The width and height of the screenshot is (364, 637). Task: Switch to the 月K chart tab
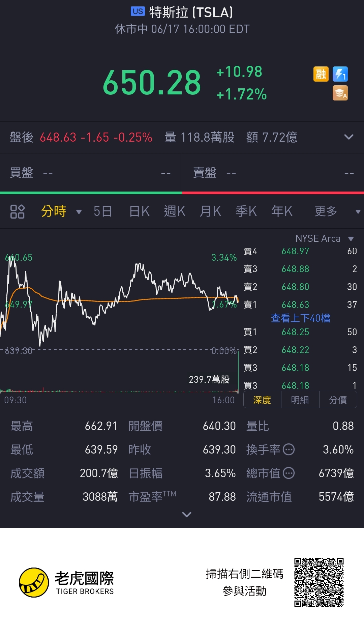tap(210, 211)
